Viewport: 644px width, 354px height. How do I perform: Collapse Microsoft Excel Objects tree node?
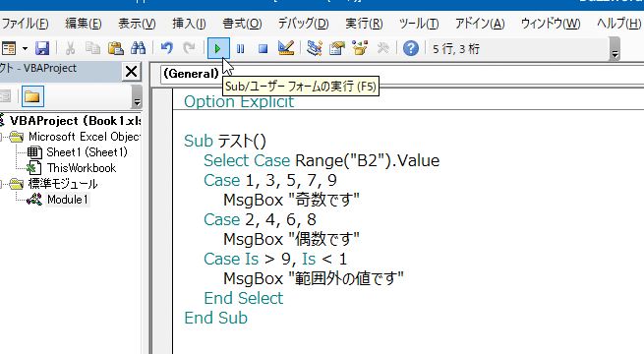(2, 137)
